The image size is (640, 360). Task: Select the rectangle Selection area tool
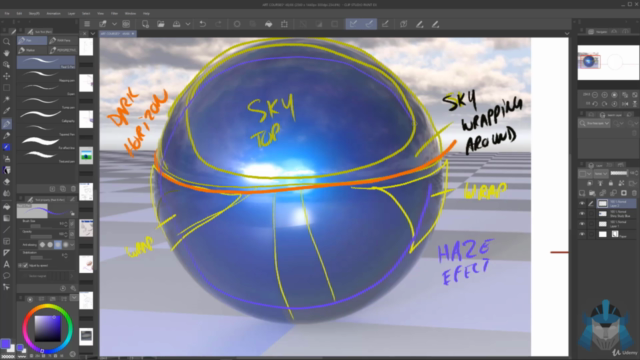7,88
